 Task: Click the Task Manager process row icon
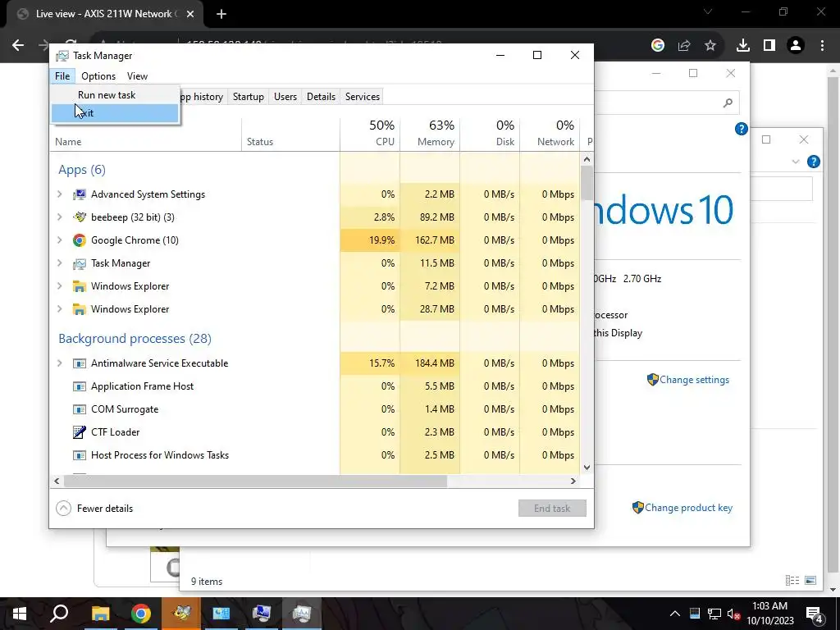tap(80, 263)
